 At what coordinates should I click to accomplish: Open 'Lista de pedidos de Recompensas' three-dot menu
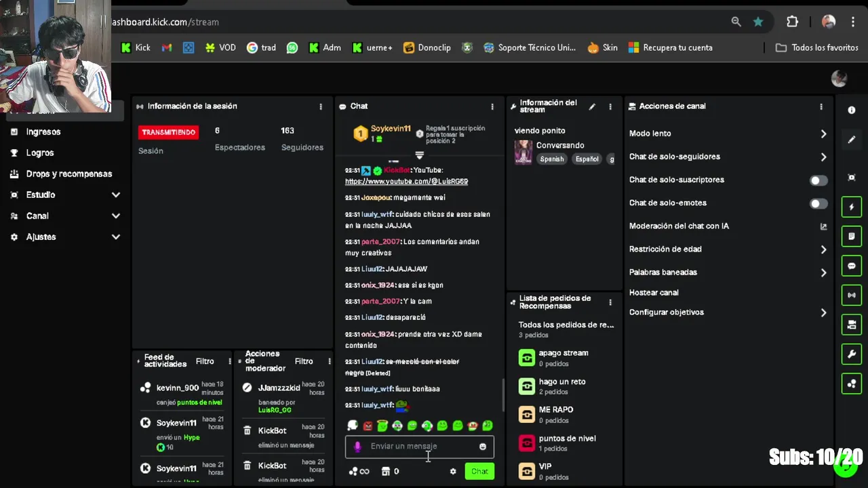click(610, 302)
